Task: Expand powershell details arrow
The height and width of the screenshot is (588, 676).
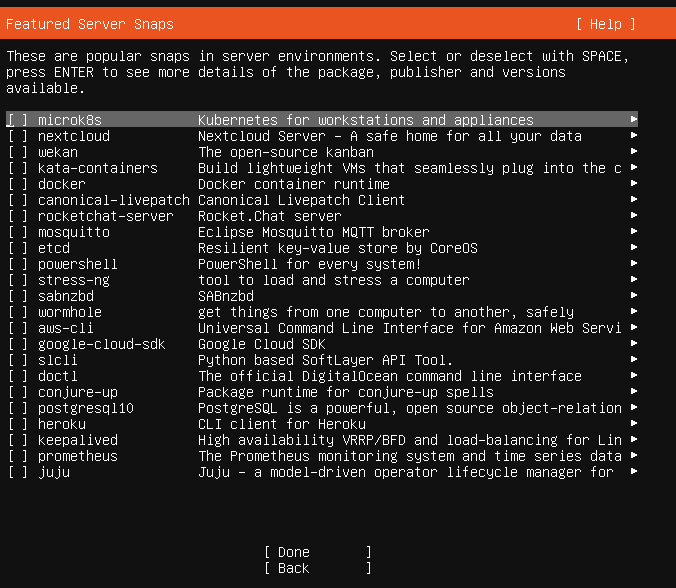Action: (x=633, y=263)
